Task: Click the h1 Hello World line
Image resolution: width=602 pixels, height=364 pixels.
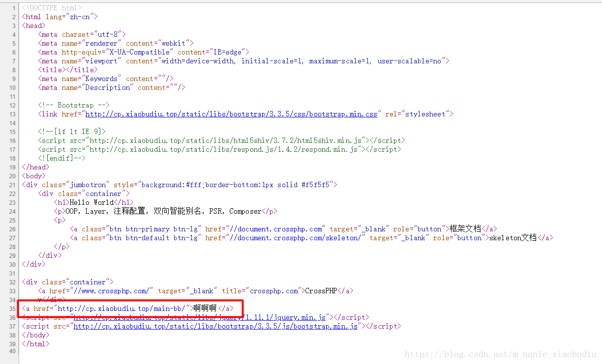Action: (x=93, y=202)
